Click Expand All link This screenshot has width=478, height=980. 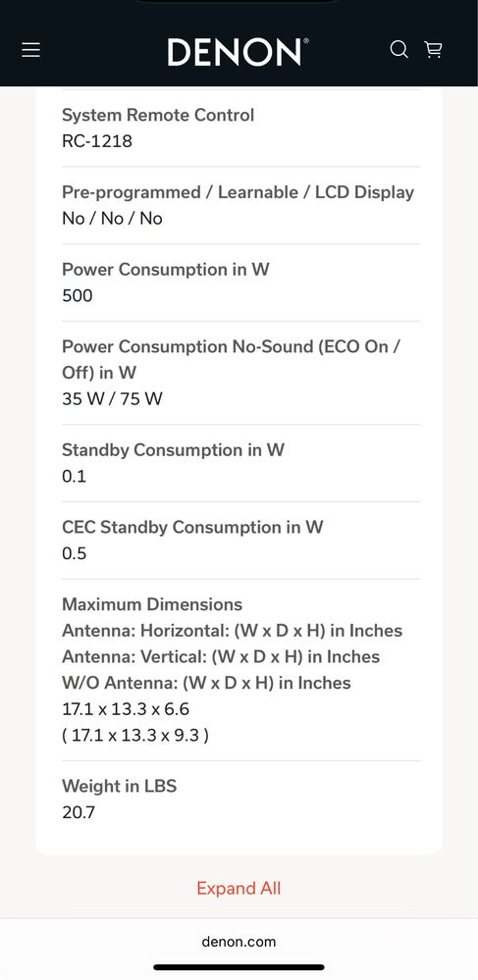pos(239,888)
